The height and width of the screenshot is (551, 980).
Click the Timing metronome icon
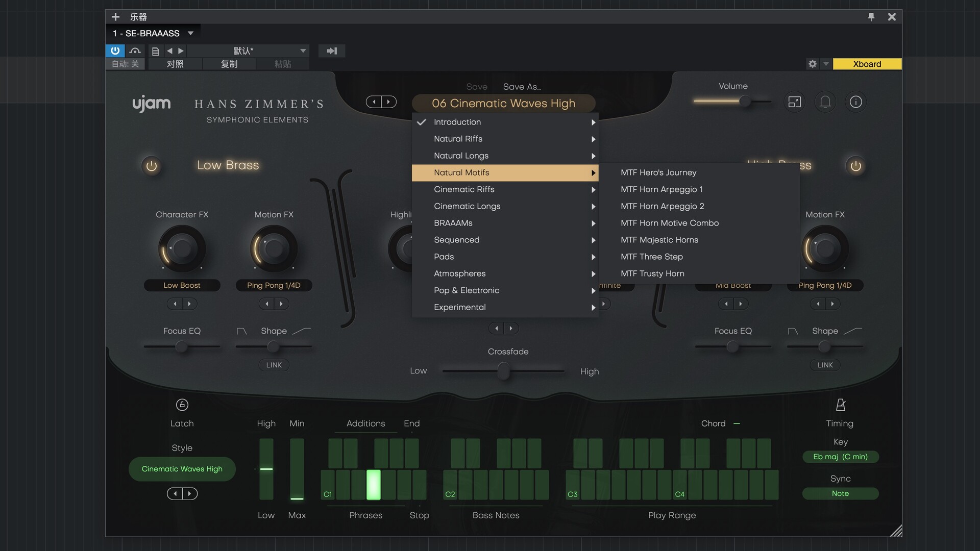click(x=840, y=405)
